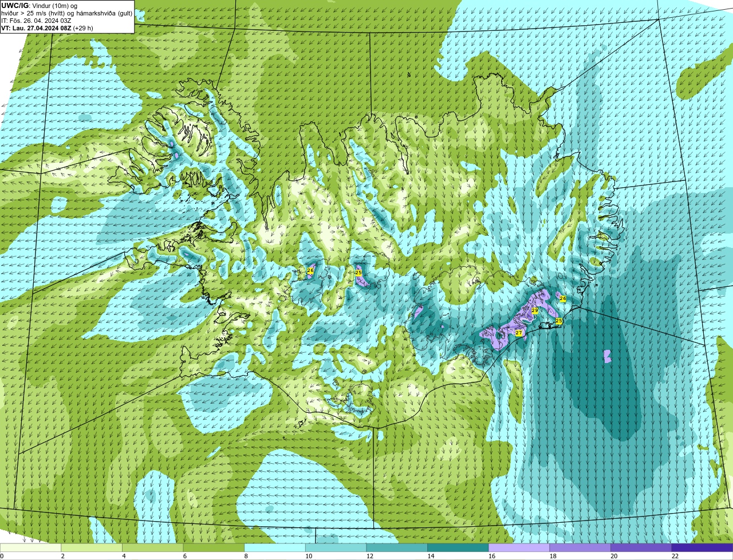Select the 8–10 m/s pale cyan legend swatch

click(x=275, y=547)
